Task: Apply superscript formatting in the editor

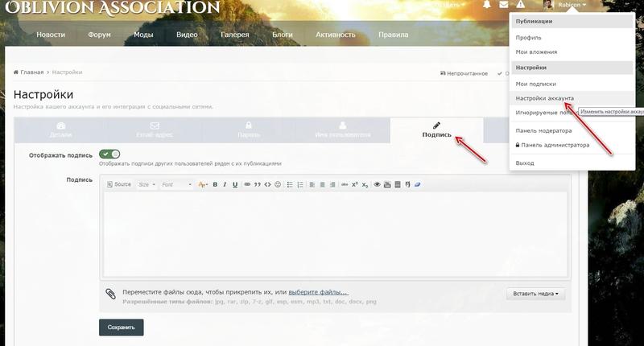Action: pos(355,184)
